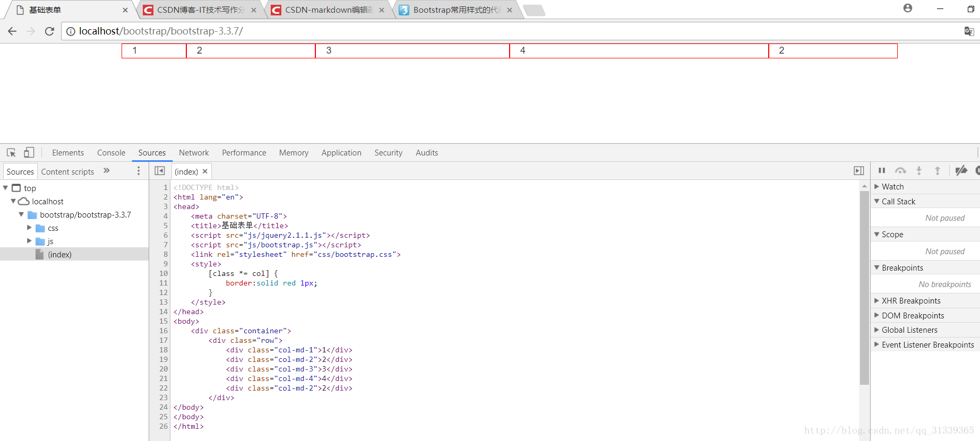Collapse the top frame tree node
The width and height of the screenshot is (980, 441).
click(x=5, y=188)
